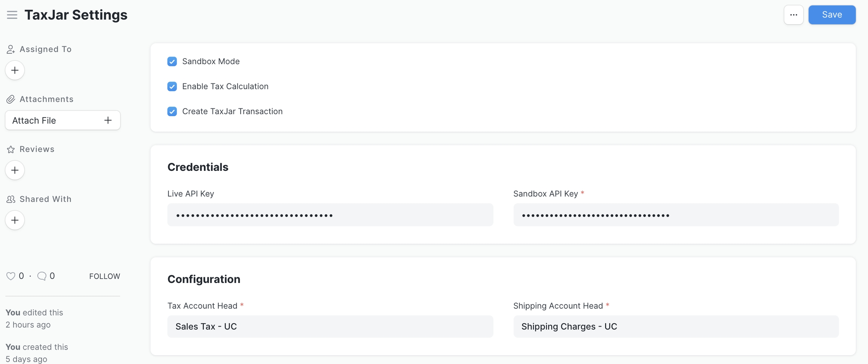Screen dimensions: 868x364
Task: Like this document with heart icon
Action: point(11,276)
